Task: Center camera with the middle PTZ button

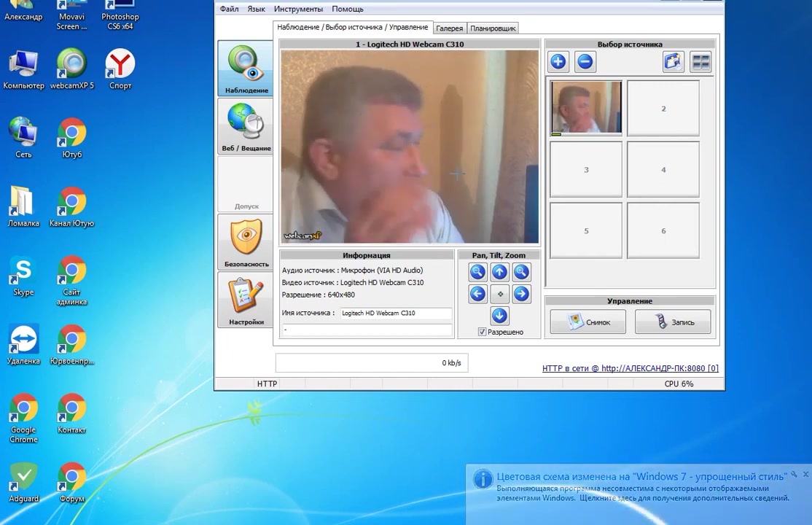Action: click(x=500, y=294)
